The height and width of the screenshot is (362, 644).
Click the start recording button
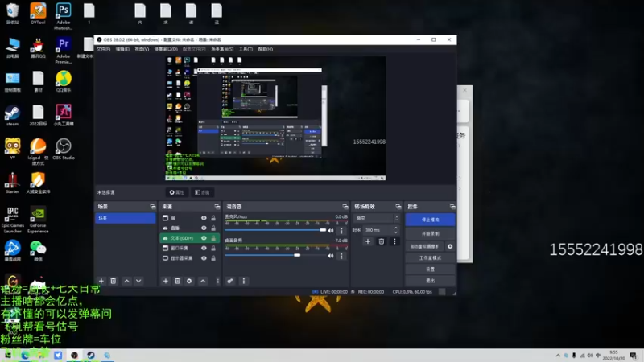coord(430,233)
